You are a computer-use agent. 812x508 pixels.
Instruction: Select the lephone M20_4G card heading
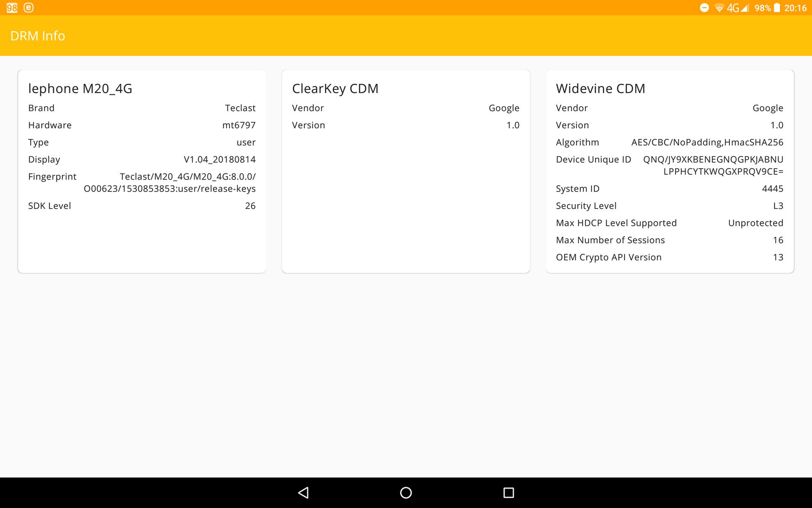80,88
